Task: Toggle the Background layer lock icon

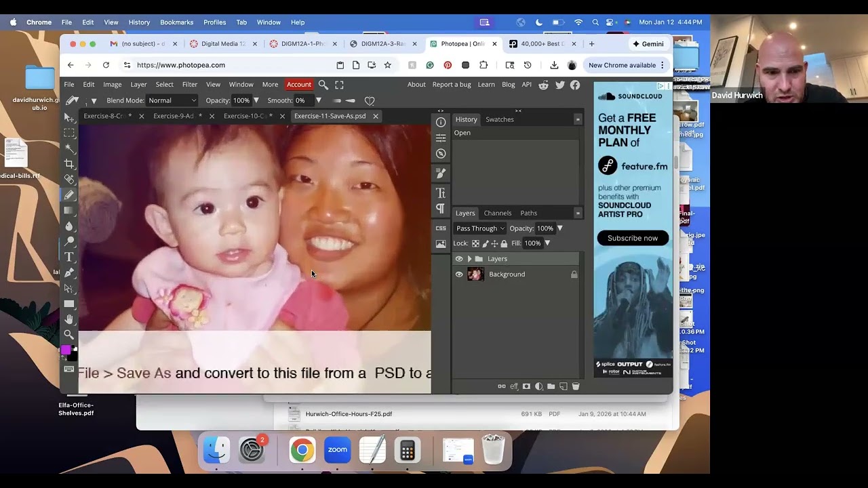Action: [x=574, y=274]
